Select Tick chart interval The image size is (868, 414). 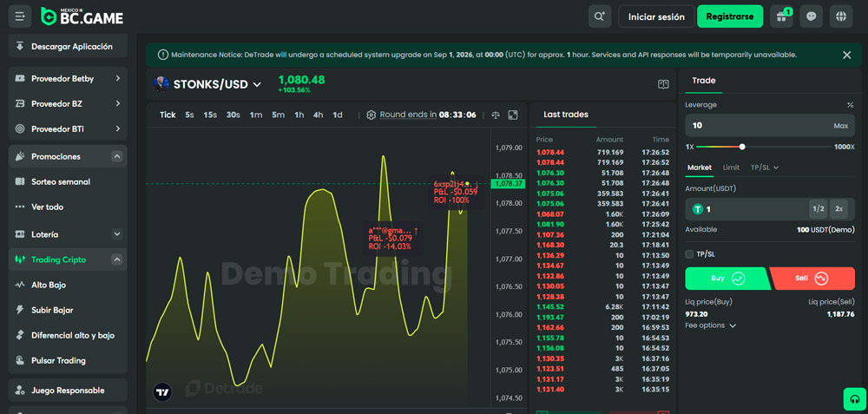tap(168, 115)
